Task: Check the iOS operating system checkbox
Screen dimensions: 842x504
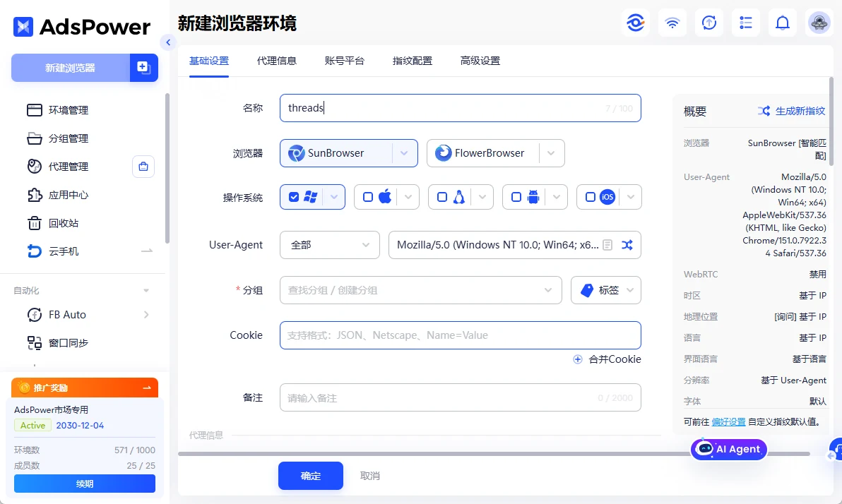Action: [590, 197]
